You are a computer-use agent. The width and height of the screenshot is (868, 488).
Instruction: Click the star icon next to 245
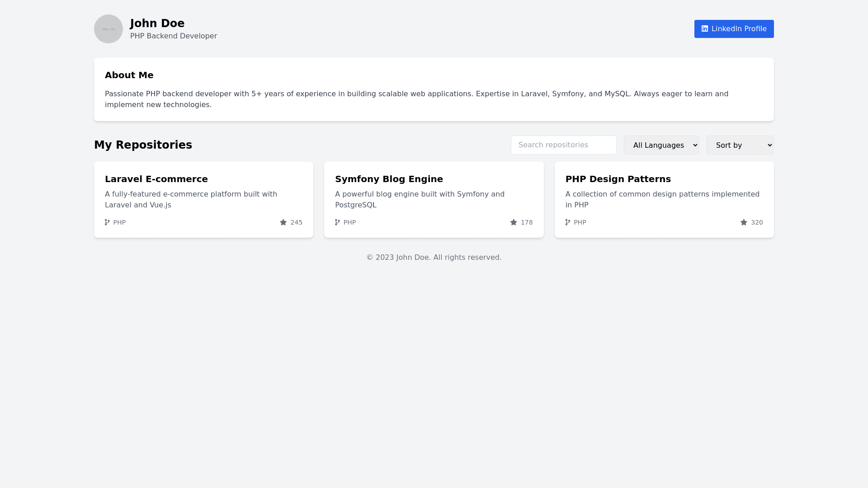coord(283,222)
